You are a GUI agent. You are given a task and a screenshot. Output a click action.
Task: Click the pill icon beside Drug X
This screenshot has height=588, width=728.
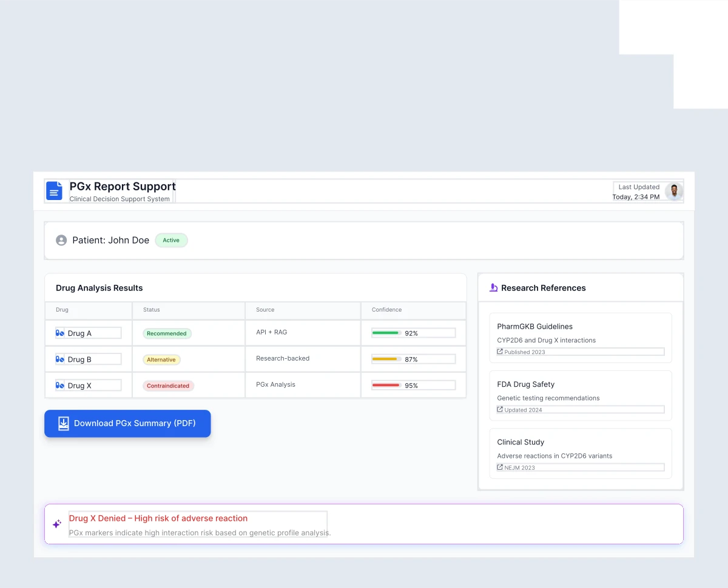click(x=60, y=386)
